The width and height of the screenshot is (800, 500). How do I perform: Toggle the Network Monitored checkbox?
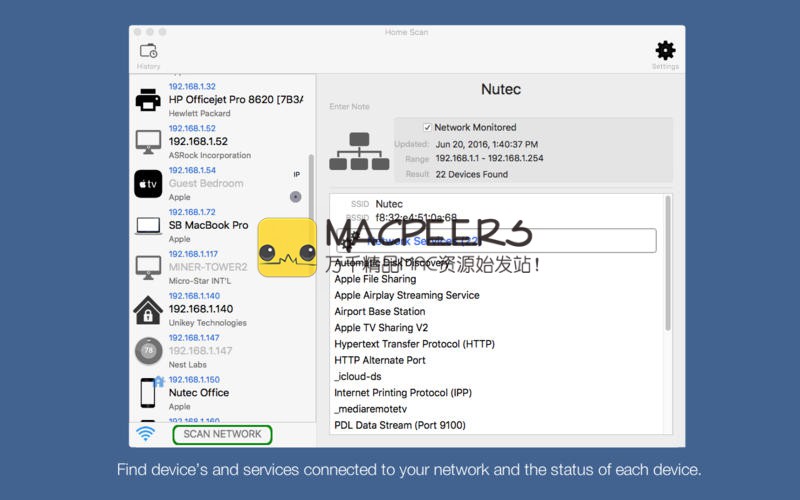pos(427,128)
